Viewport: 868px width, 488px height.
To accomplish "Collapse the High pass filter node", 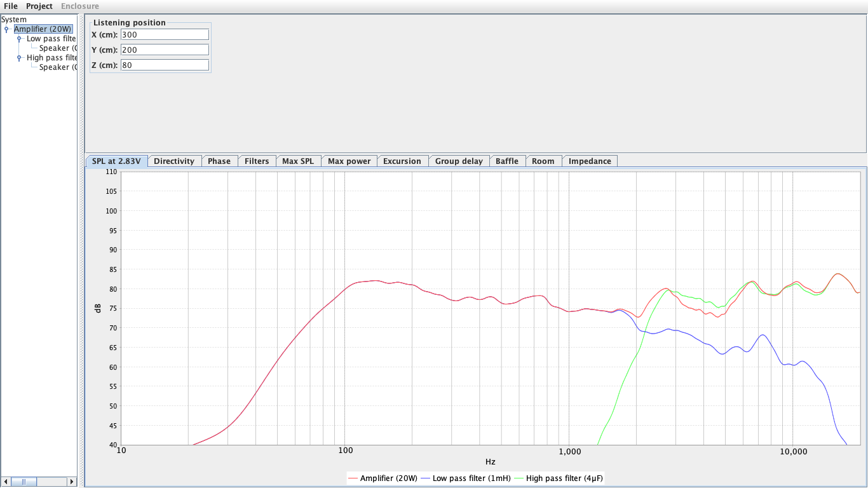I will (x=18, y=57).
